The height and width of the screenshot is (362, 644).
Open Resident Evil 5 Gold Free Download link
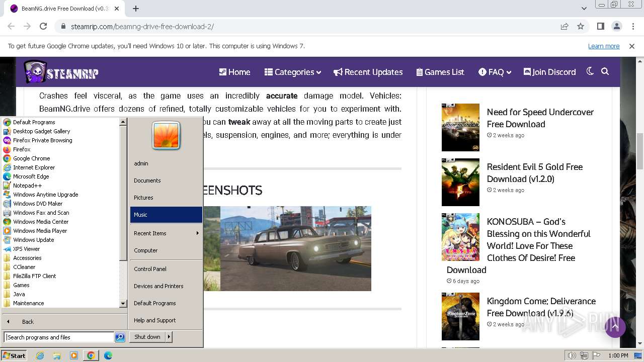(x=535, y=173)
